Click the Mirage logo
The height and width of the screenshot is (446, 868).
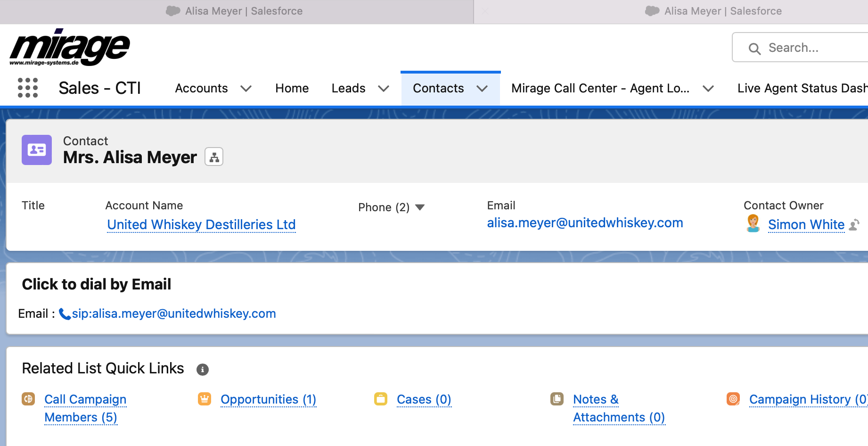70,47
